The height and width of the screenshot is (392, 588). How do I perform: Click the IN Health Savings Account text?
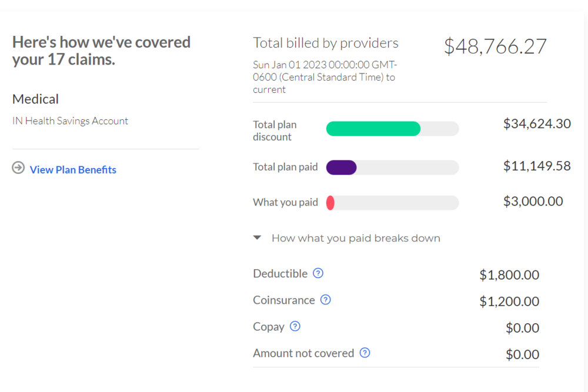pyautogui.click(x=70, y=121)
